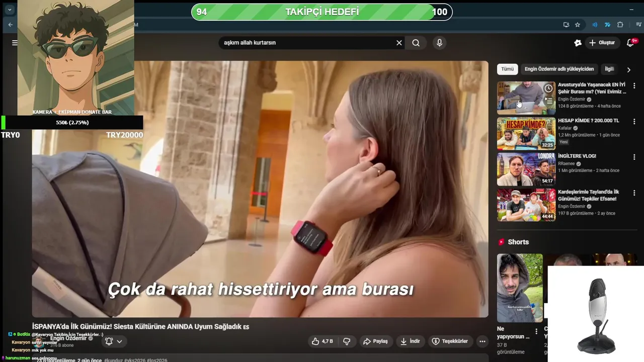Open the YouTube hamburger guide menu
Viewport: 644px width, 362px height.
tap(15, 43)
